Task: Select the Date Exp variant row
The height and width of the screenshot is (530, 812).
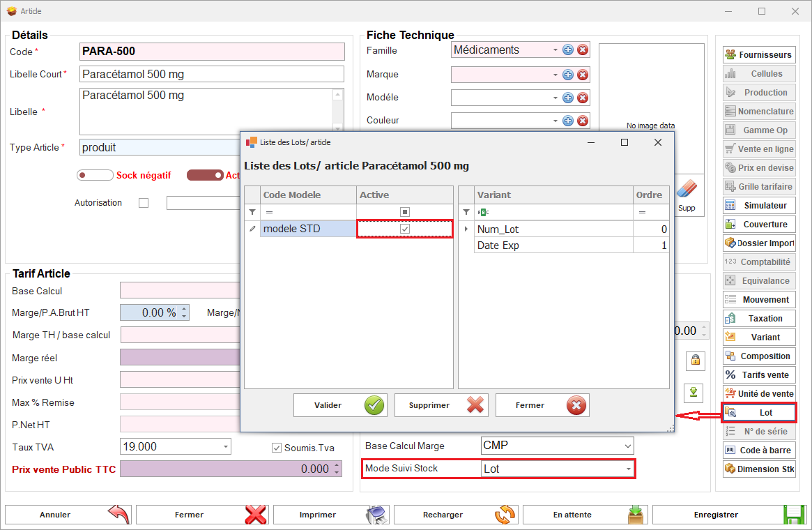Action: 553,245
